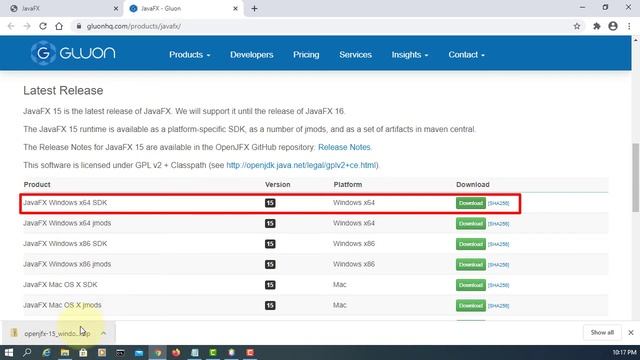
Task: Download JavaFX Windows x86 jmods
Action: (x=471, y=264)
